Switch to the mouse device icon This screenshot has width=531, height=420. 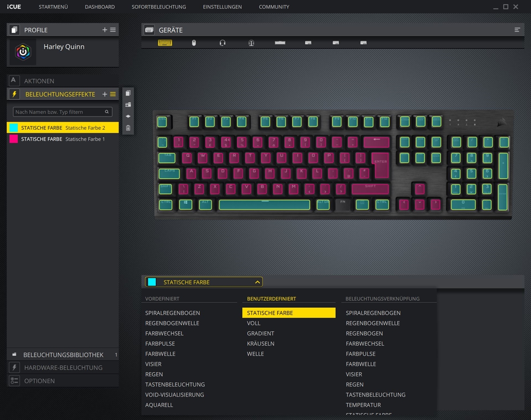click(194, 43)
